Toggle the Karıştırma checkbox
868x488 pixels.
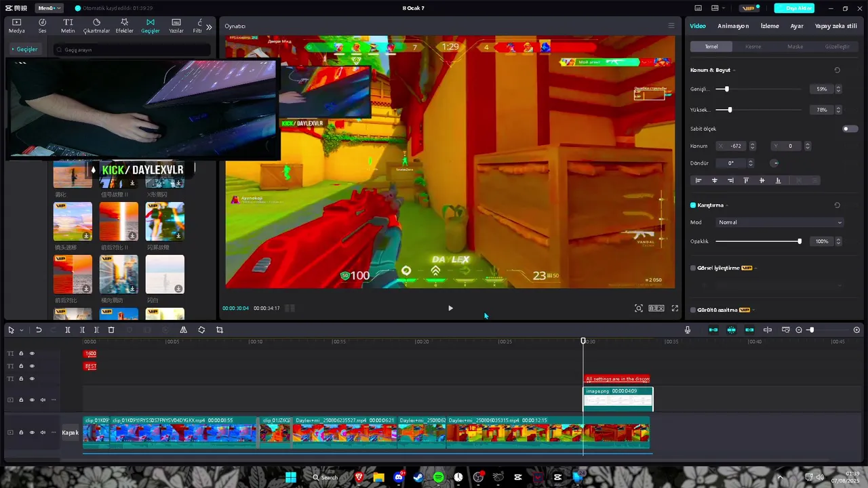(693, 205)
